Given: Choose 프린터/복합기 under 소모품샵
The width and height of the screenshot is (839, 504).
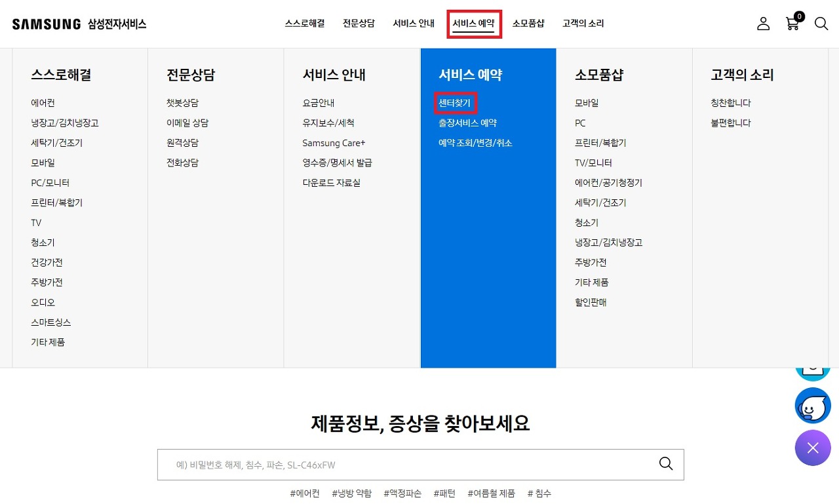Looking at the screenshot, I should 600,143.
